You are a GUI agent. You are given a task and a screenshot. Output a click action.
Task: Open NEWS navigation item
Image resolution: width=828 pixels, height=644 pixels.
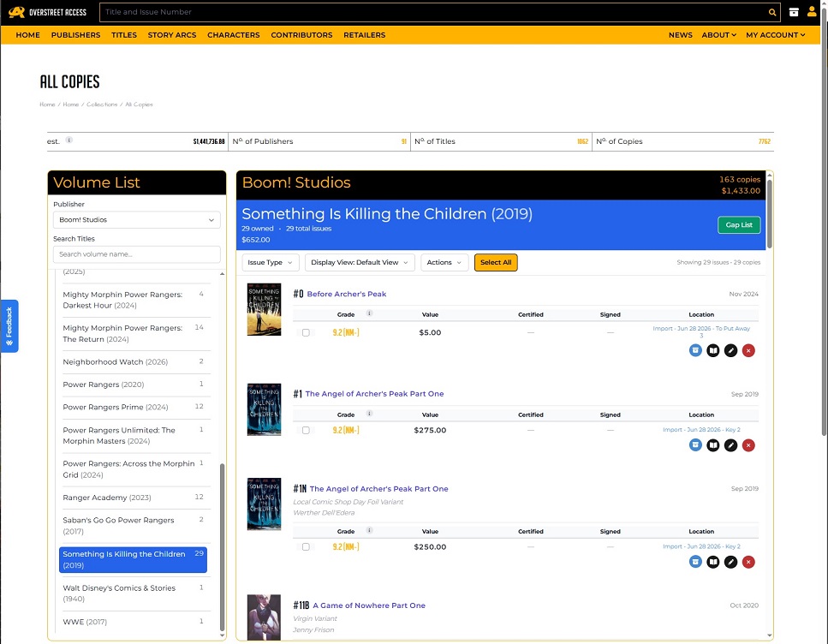pyautogui.click(x=680, y=35)
